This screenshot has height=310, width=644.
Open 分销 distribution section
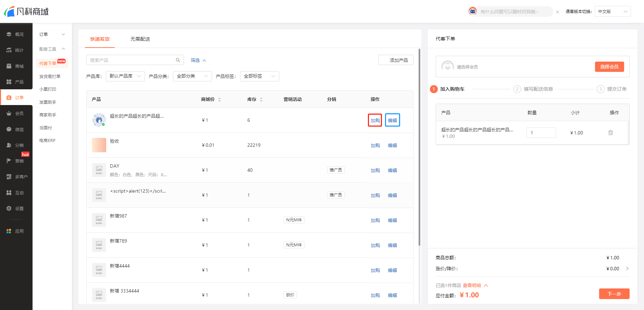[x=16, y=145]
